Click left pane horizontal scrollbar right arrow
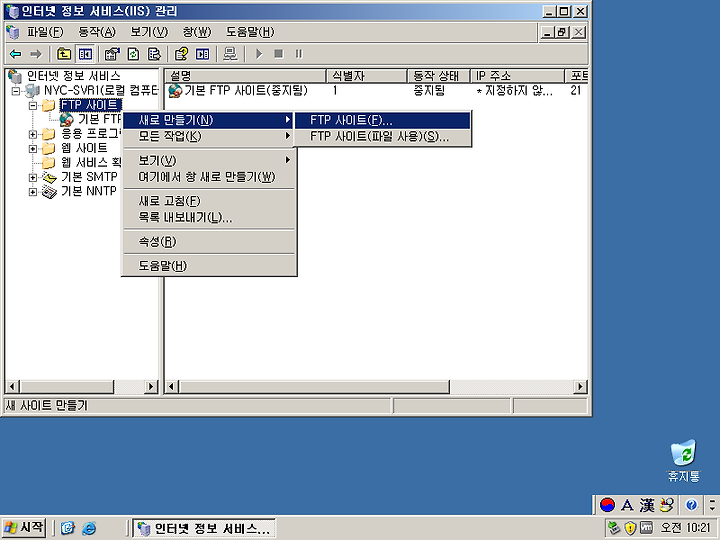The height and width of the screenshot is (540, 720). 151,387
